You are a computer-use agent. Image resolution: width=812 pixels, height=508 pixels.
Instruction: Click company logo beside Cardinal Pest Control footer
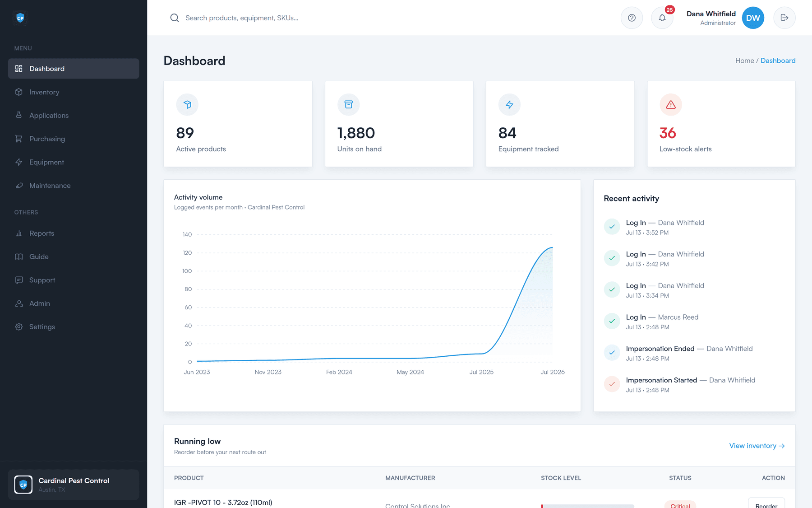pos(23,485)
